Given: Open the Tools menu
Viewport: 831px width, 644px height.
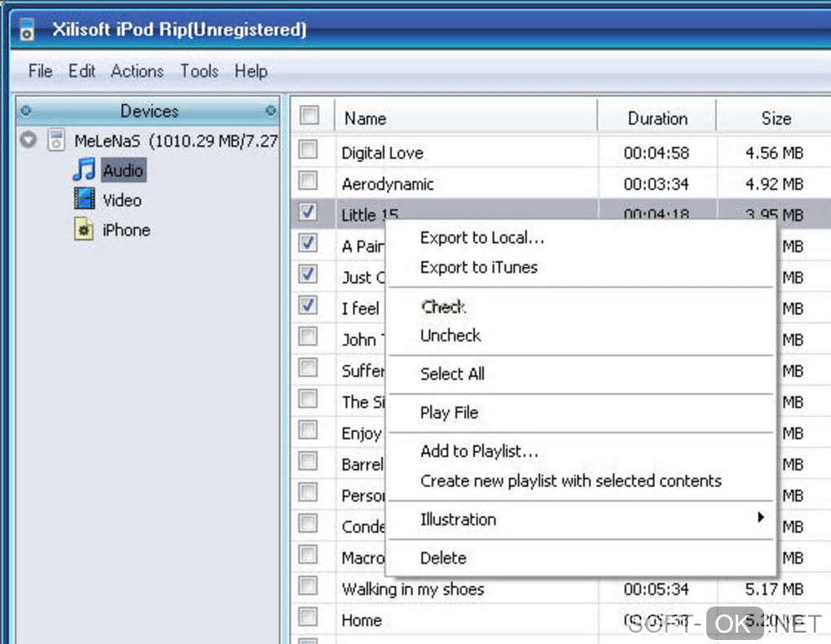Looking at the screenshot, I should coord(200,71).
